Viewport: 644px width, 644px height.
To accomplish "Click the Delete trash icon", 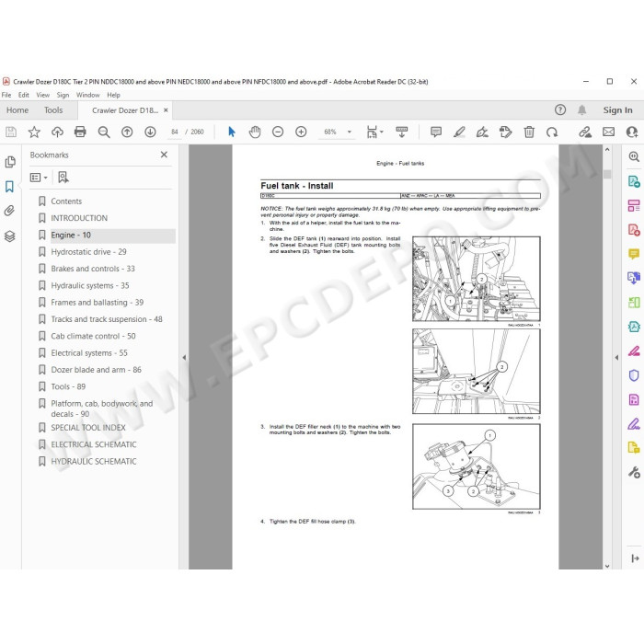I will pos(529,132).
